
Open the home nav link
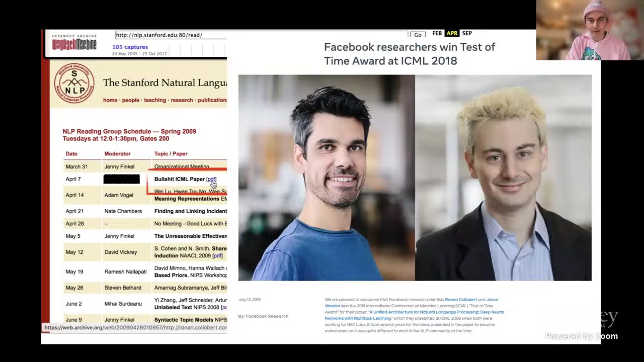[x=110, y=100]
